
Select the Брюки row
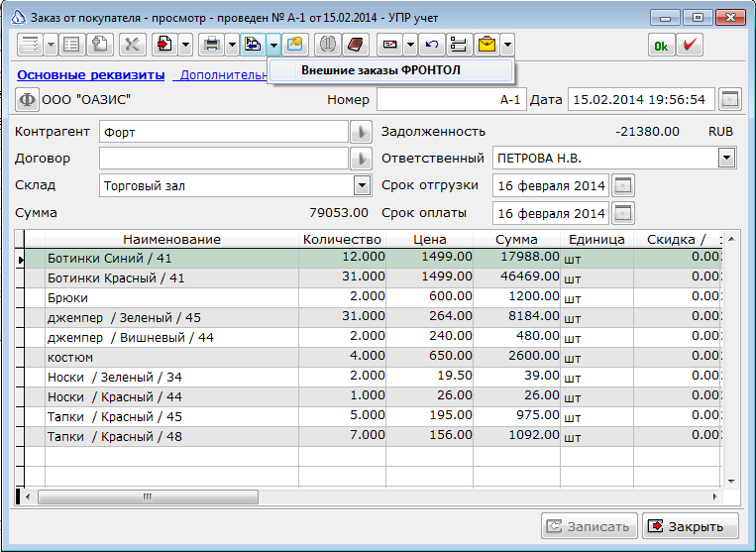click(x=374, y=298)
